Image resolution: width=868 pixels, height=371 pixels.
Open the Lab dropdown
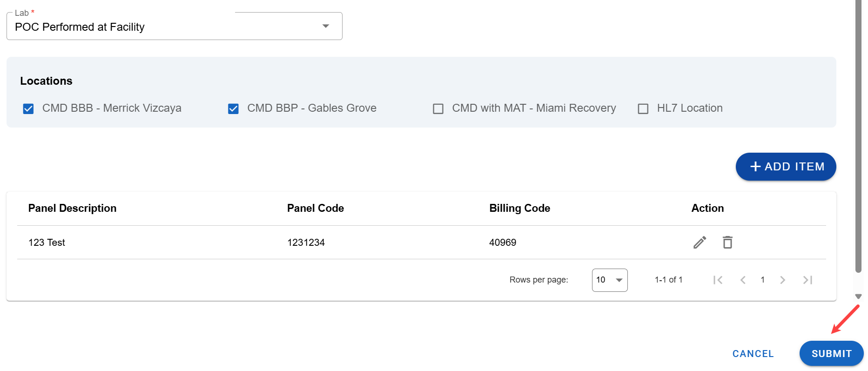coord(174,27)
